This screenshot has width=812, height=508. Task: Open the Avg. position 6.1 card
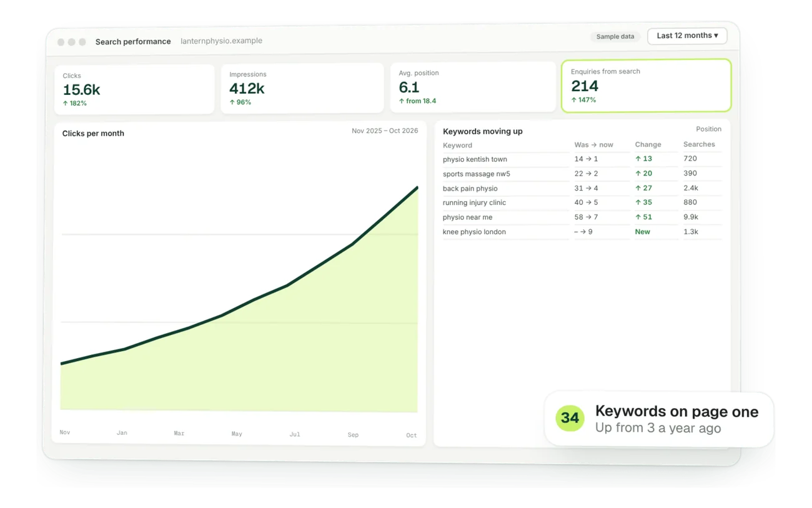coord(472,87)
